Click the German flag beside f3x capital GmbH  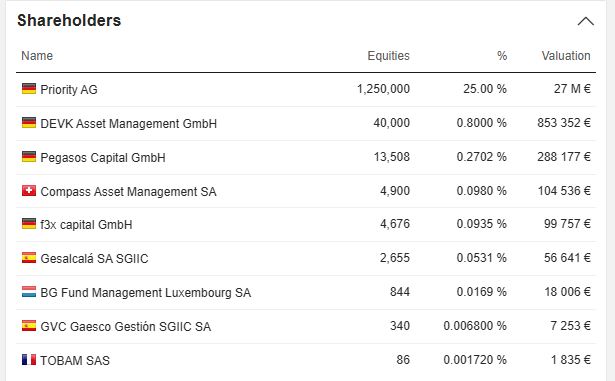pos(29,224)
